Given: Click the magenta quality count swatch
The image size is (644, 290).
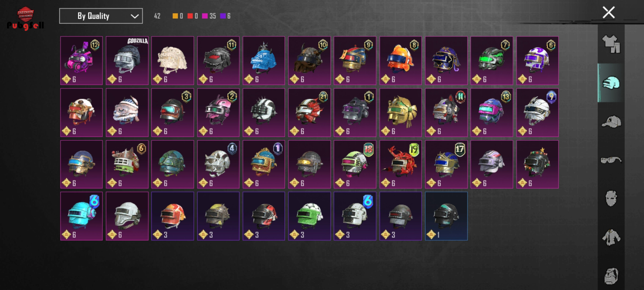Looking at the screenshot, I should [205, 16].
